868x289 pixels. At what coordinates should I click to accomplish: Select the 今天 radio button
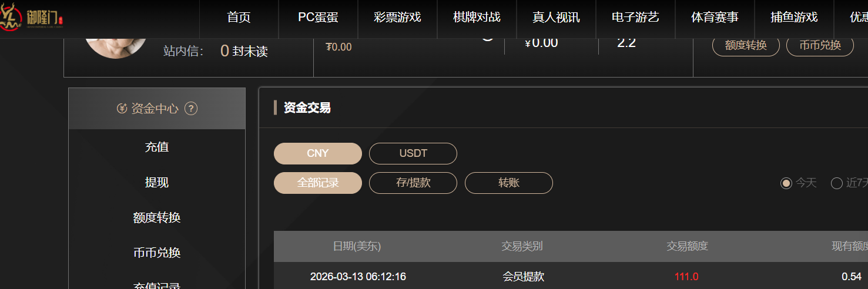(x=786, y=183)
